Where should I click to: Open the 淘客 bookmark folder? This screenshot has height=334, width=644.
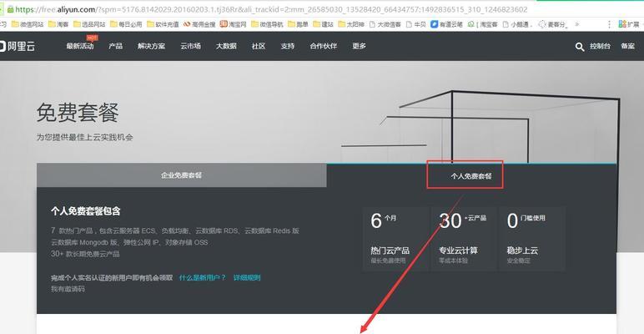58,24
